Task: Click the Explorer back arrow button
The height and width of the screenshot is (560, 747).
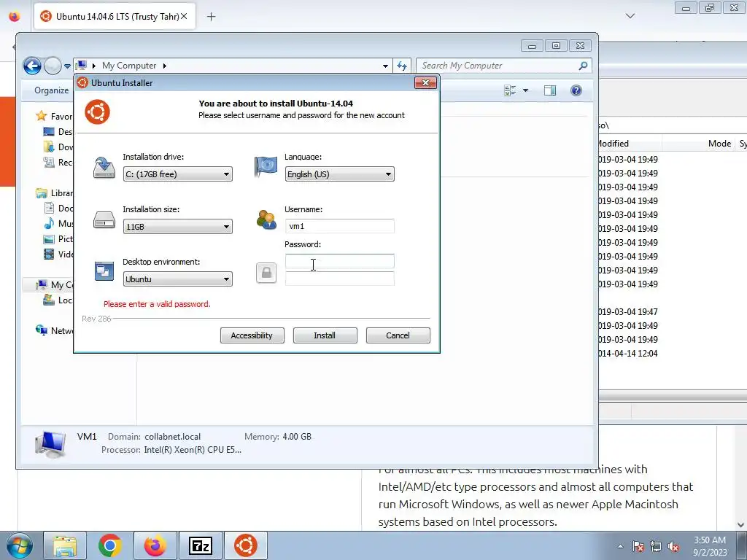Action: click(x=32, y=66)
